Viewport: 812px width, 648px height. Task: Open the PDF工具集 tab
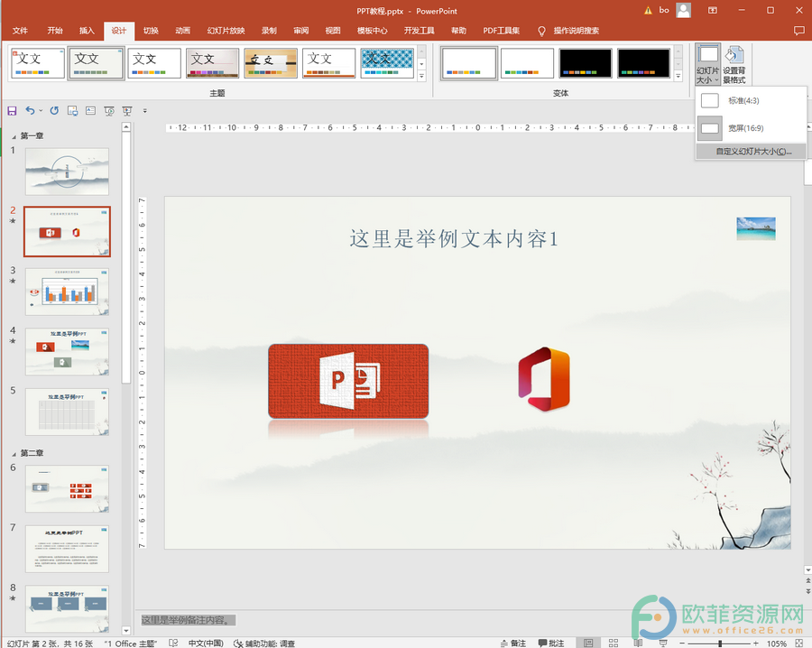[x=502, y=31]
